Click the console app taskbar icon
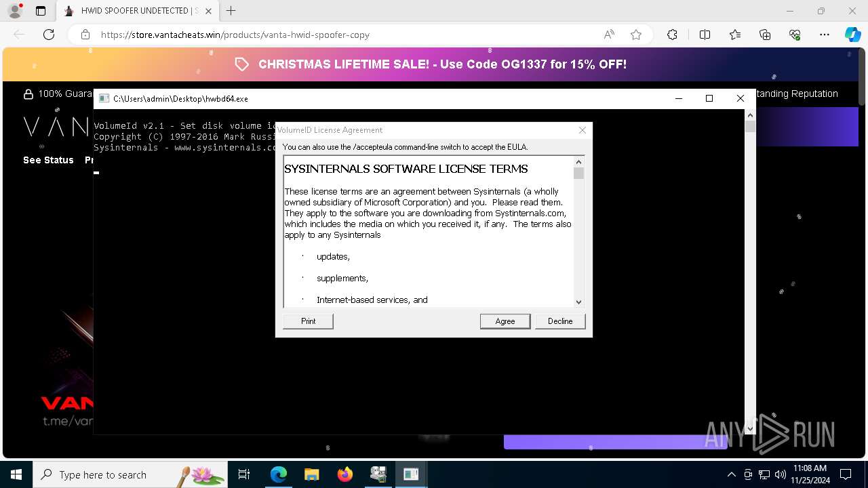868x488 pixels. tap(411, 474)
